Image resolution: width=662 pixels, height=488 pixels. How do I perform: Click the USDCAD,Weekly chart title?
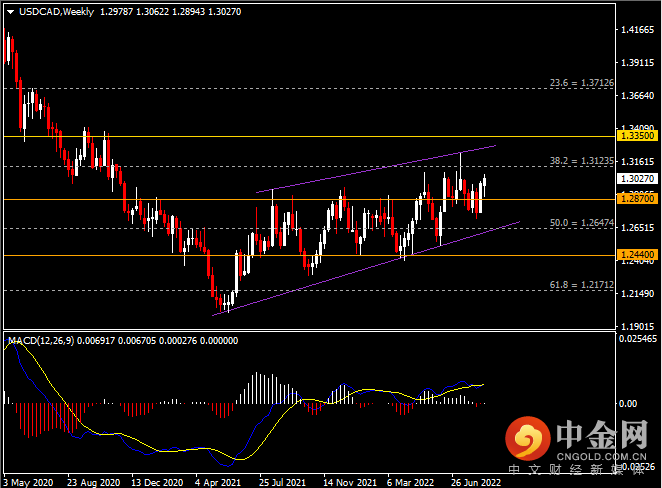pos(49,12)
